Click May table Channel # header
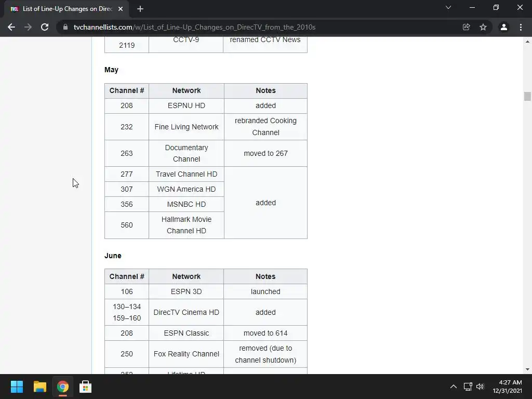The width and height of the screenshot is (532, 399). (x=127, y=90)
